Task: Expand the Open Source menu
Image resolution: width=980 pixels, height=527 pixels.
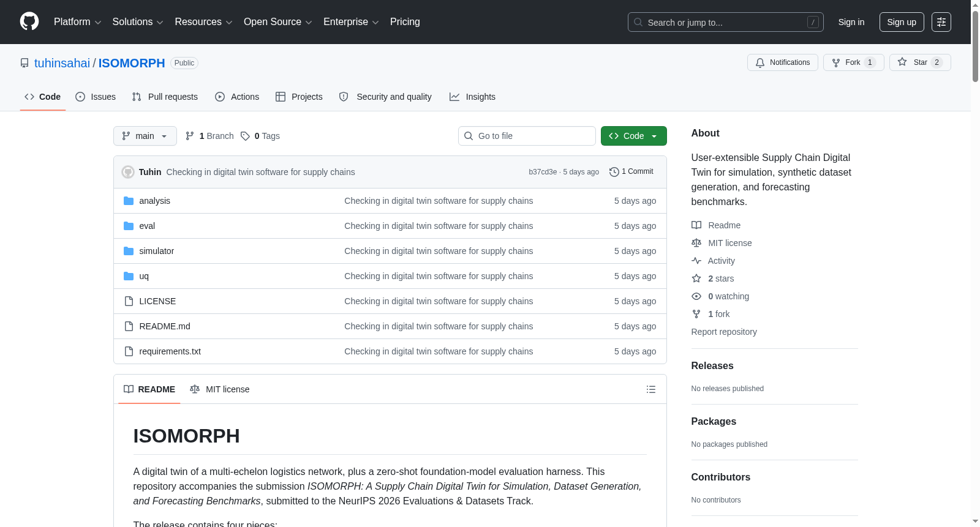Action: (x=278, y=22)
